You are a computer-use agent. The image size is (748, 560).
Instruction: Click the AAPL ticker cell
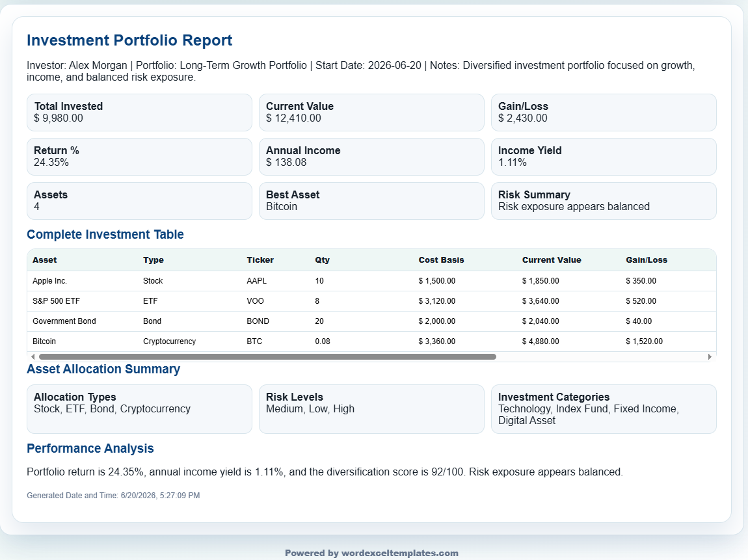coord(257,281)
